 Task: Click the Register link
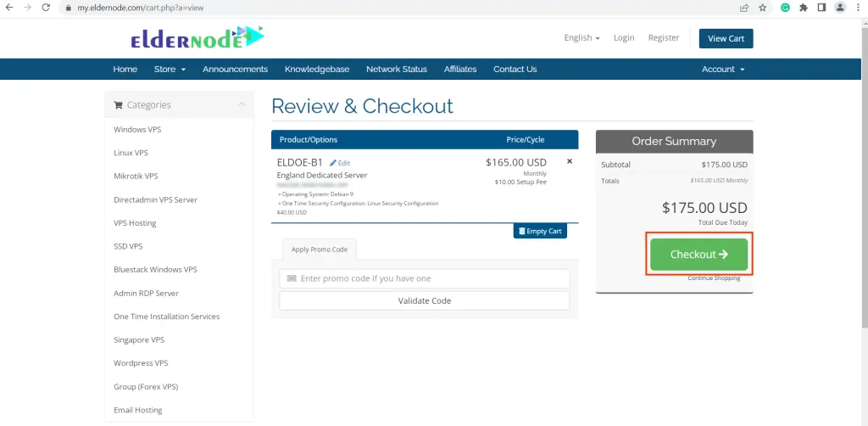point(664,37)
